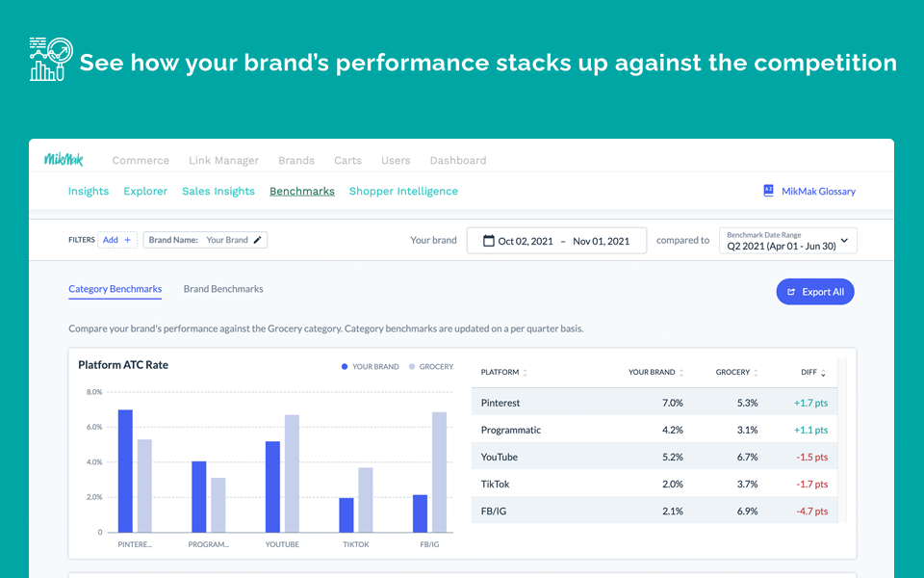Open the Benchmark Date Range dropdown
The width and height of the screenshot is (924, 578).
tap(787, 240)
